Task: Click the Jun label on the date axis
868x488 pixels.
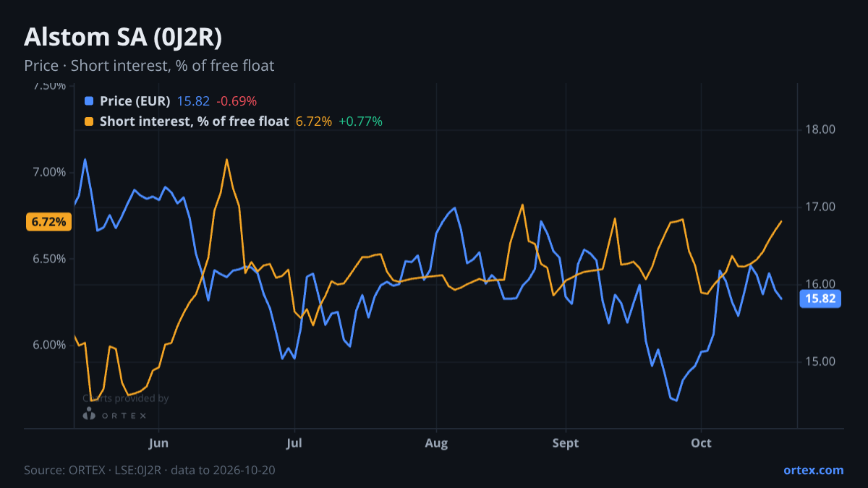Action: (158, 443)
